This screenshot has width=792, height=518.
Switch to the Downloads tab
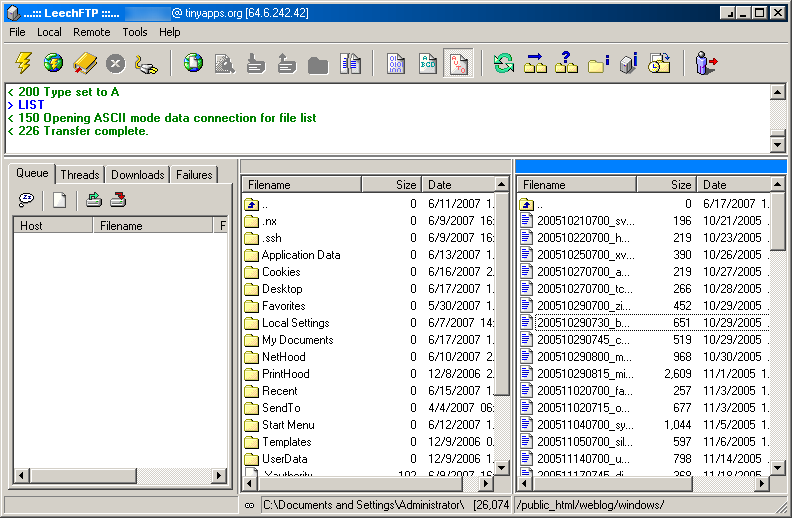137,175
